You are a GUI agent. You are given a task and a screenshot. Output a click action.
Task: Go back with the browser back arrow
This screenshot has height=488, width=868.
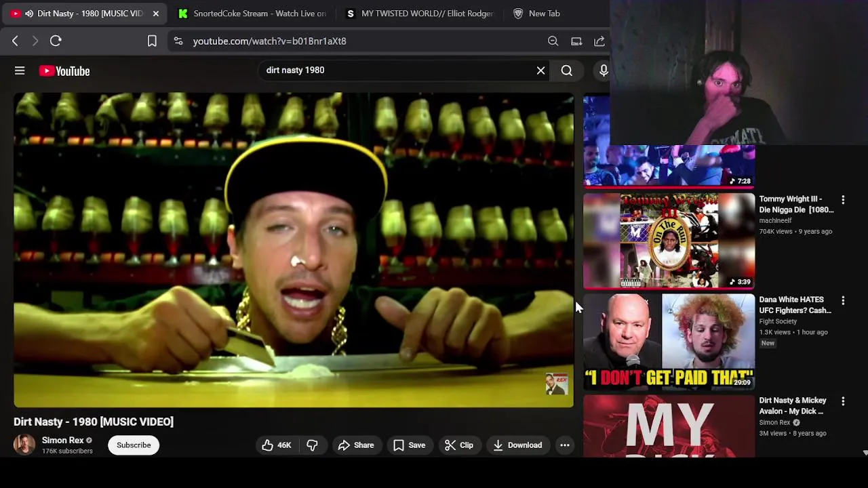[x=15, y=41]
